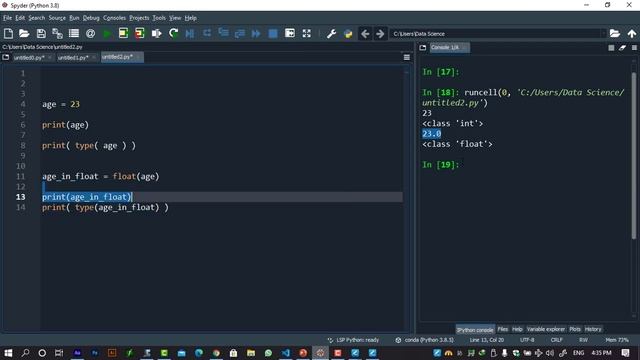The height and width of the screenshot is (360, 640).
Task: Open the Source menu
Action: pyautogui.click(x=57, y=18)
